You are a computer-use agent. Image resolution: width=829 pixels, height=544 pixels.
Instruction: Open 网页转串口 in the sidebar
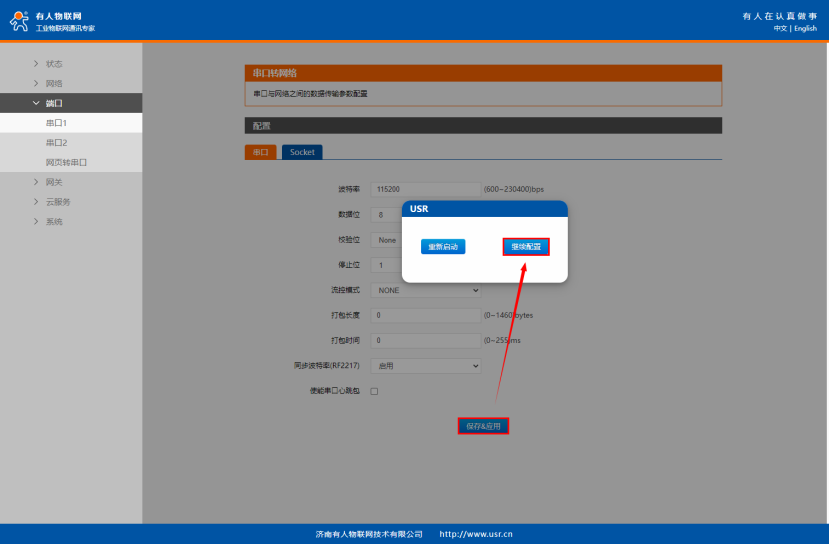[x=66, y=162]
